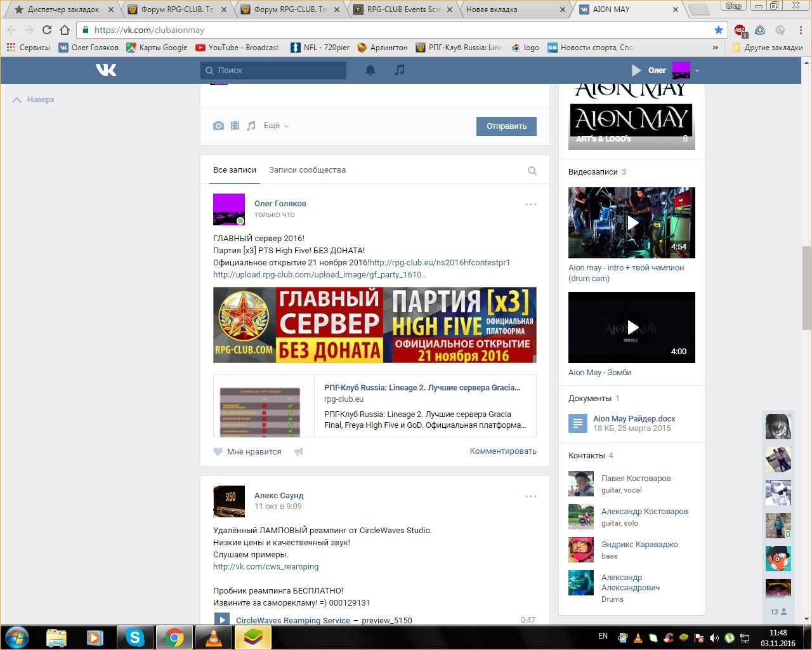Click the Наверх back-to-top link
Image resolution: width=812 pixels, height=650 pixels.
click(34, 100)
